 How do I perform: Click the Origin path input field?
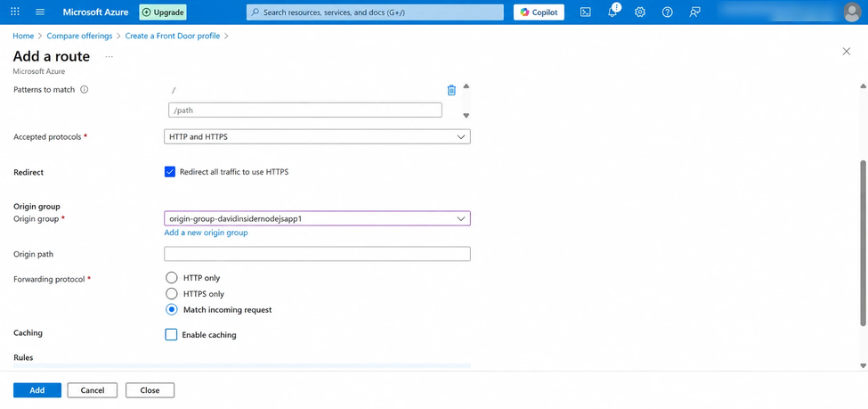click(x=317, y=254)
